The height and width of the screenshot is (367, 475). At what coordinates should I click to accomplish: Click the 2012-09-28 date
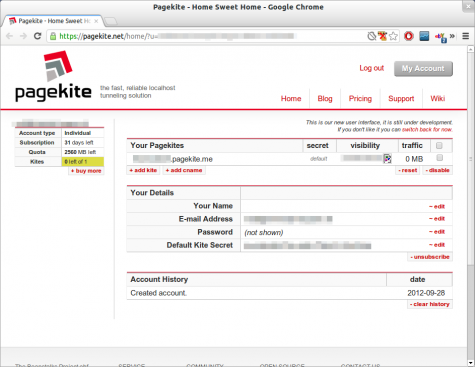tap(426, 293)
